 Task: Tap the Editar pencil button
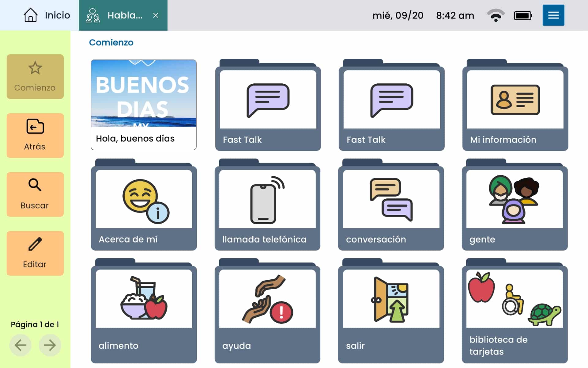[x=35, y=253]
